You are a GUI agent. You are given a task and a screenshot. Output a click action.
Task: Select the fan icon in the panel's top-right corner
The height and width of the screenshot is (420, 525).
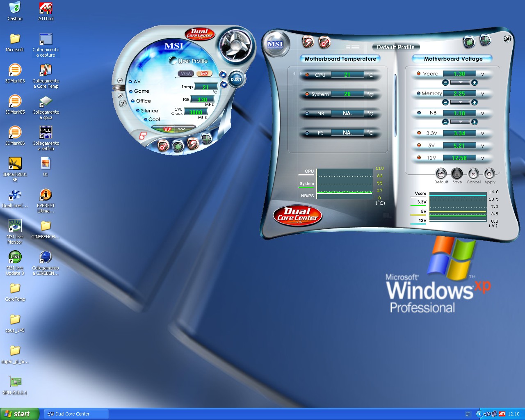pyautogui.click(x=469, y=41)
